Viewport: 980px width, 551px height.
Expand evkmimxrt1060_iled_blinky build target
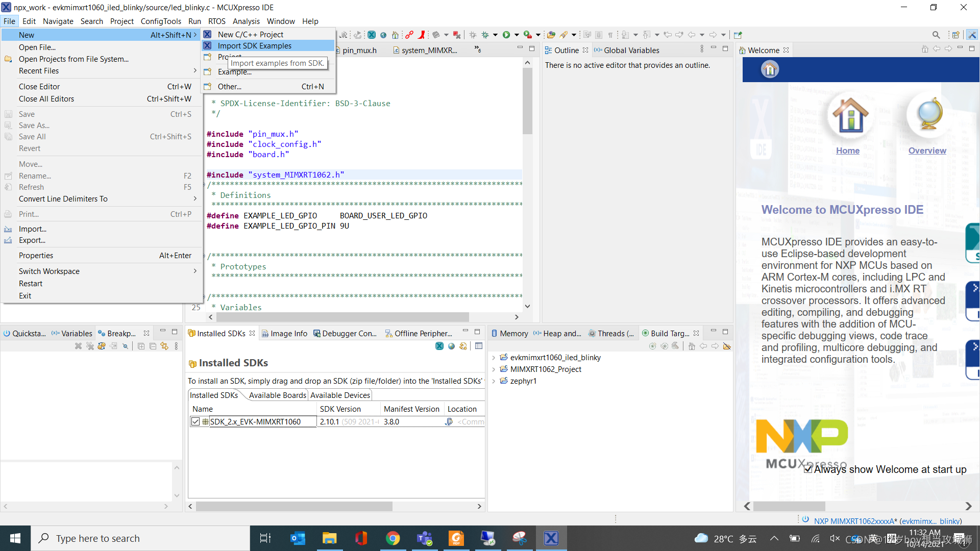494,358
